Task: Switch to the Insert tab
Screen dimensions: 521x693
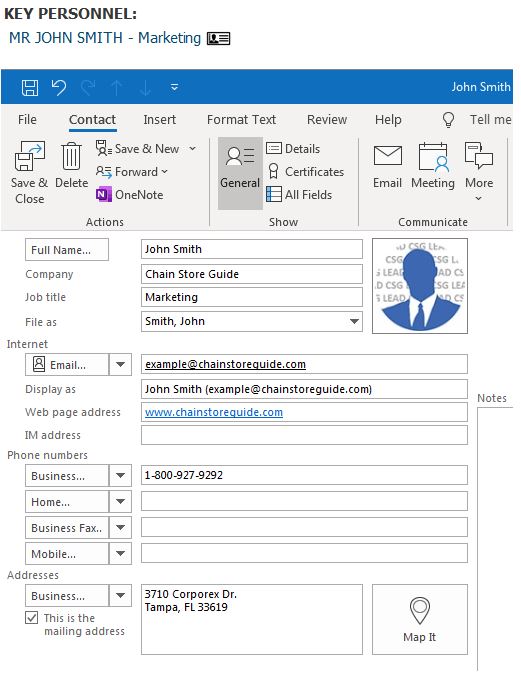Action: [x=159, y=120]
